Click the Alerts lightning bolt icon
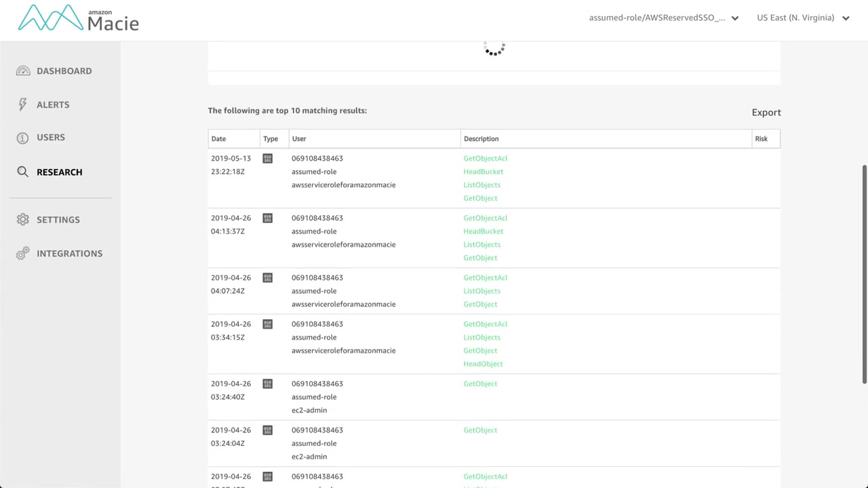Screen dimensions: 868x488 pyautogui.click(x=23, y=104)
